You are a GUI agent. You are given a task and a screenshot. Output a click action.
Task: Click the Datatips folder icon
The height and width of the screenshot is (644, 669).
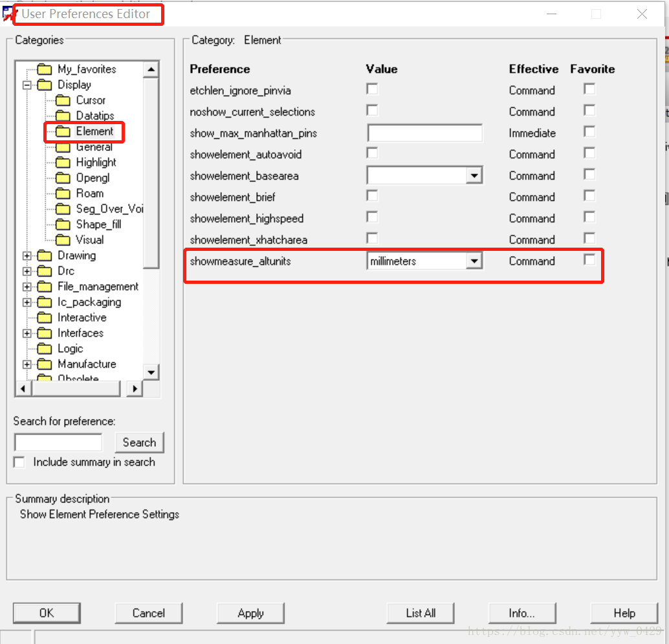(63, 116)
